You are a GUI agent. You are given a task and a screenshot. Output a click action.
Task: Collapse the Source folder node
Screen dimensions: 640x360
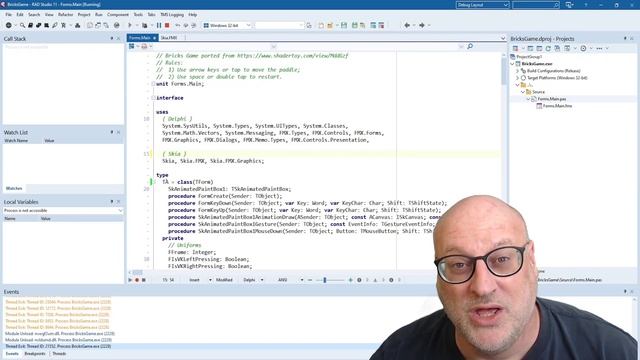tap(523, 92)
